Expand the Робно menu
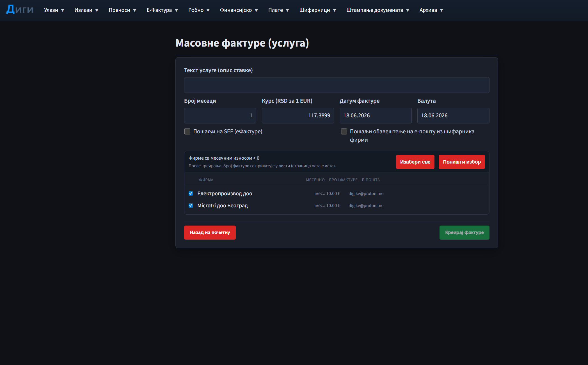 (199, 10)
